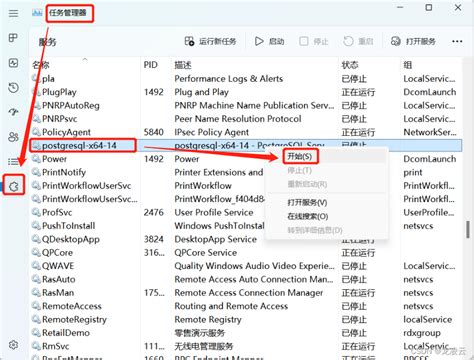Open the three-dot more options menu
The width and height of the screenshot is (474, 360).
point(457,41)
